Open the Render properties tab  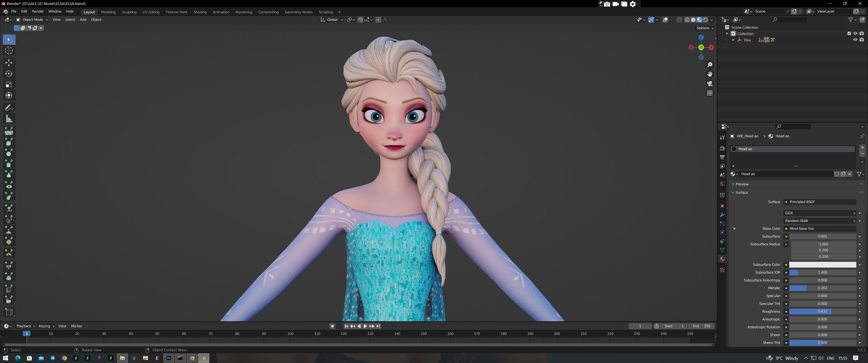[x=722, y=148]
